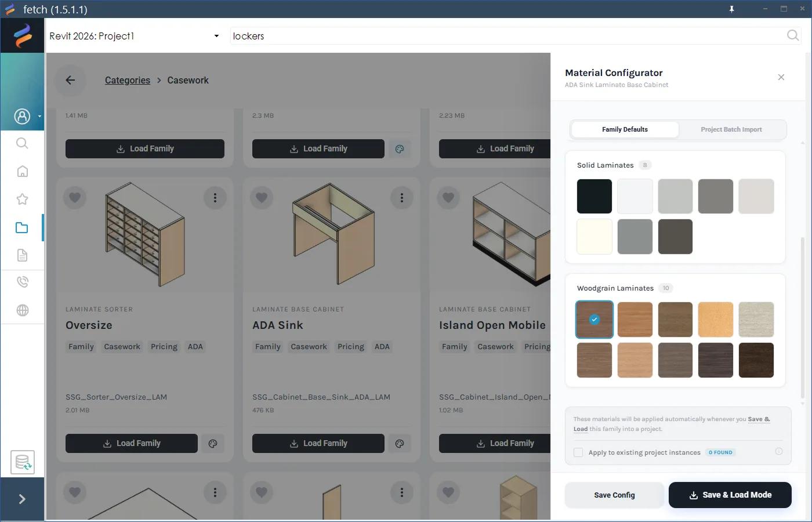This screenshot has height=522, width=812.
Task: Select the dark taupe solid laminate swatch
Action: (x=676, y=237)
